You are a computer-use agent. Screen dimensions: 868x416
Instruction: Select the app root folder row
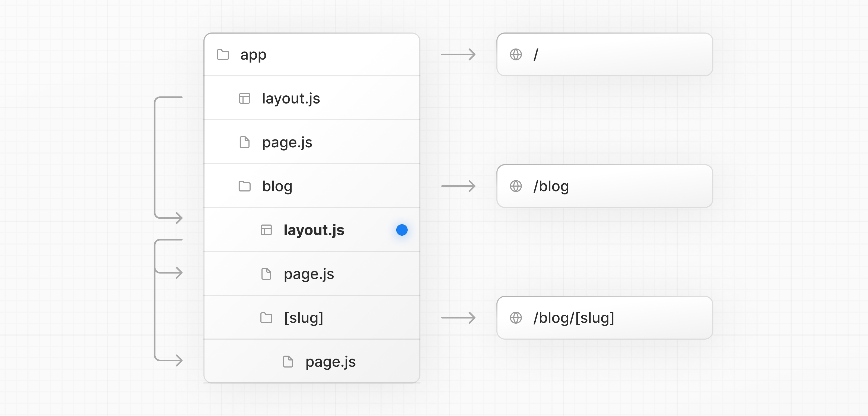coord(312,54)
